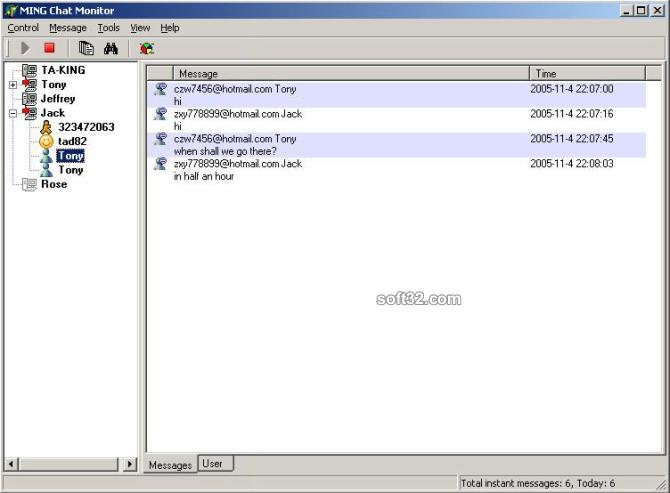
Task: Open the Tools menu
Action: pos(109,28)
